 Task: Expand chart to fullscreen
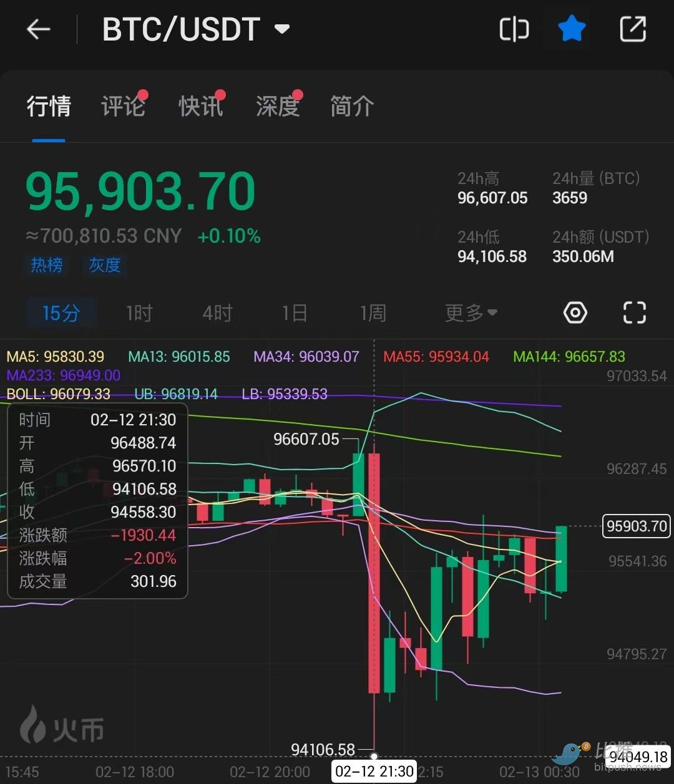pos(634,312)
